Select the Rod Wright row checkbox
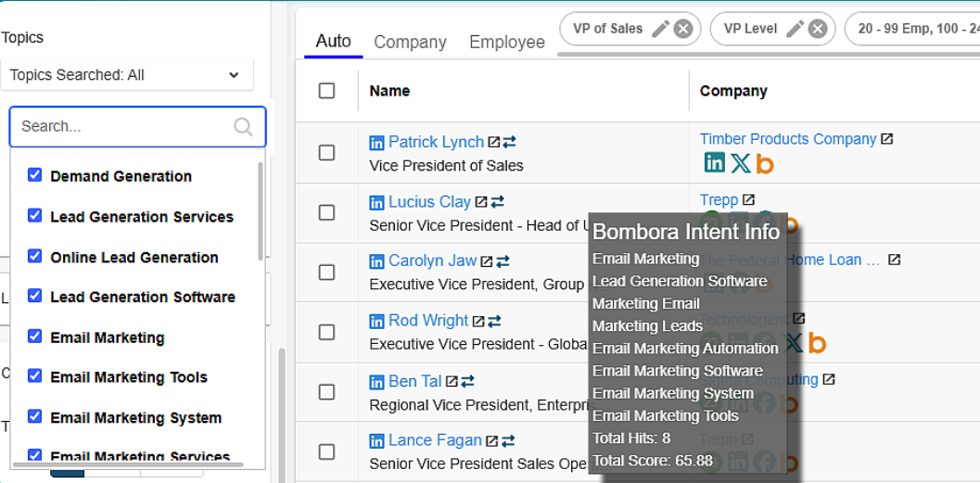Viewport: 980px width, 483px height. (x=326, y=332)
